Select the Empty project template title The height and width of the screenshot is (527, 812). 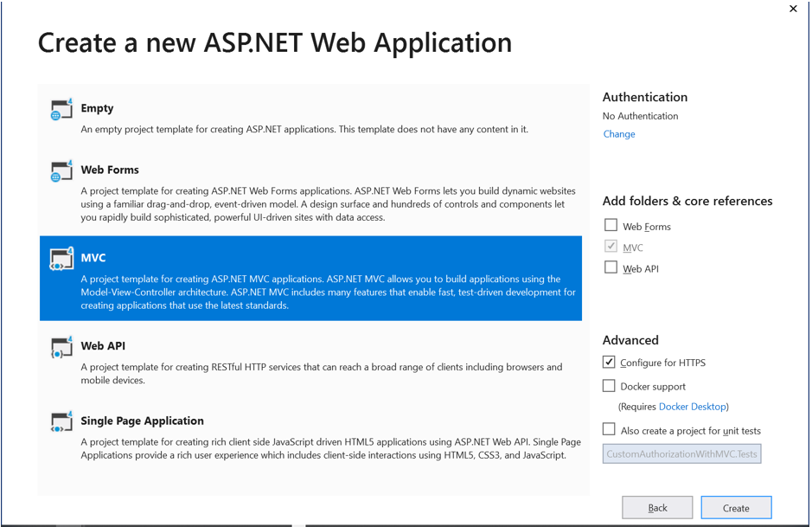(x=97, y=108)
